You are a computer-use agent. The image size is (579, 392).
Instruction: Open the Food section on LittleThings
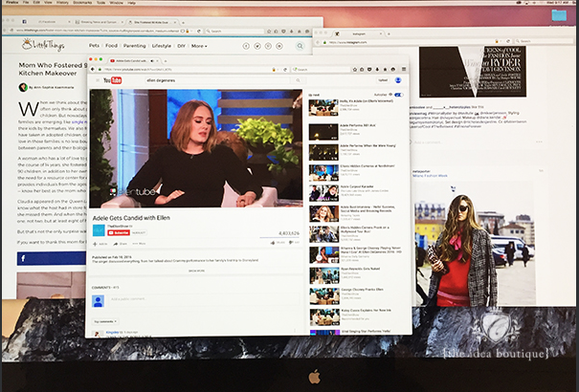[111, 46]
